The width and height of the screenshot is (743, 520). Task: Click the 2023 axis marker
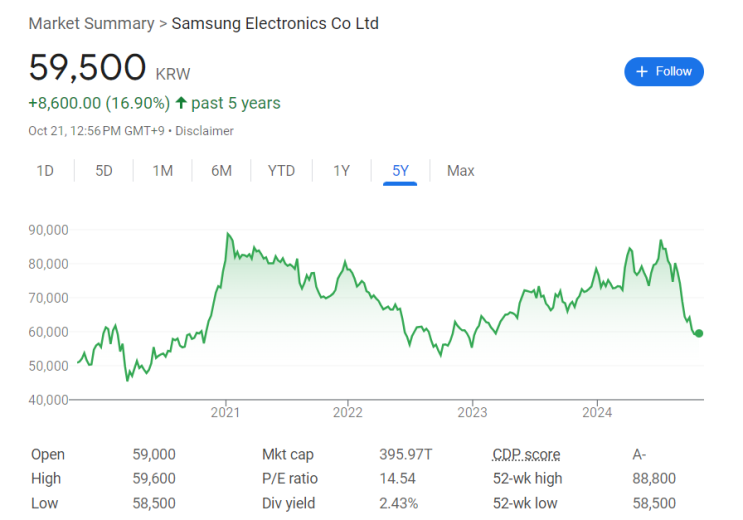pos(472,412)
